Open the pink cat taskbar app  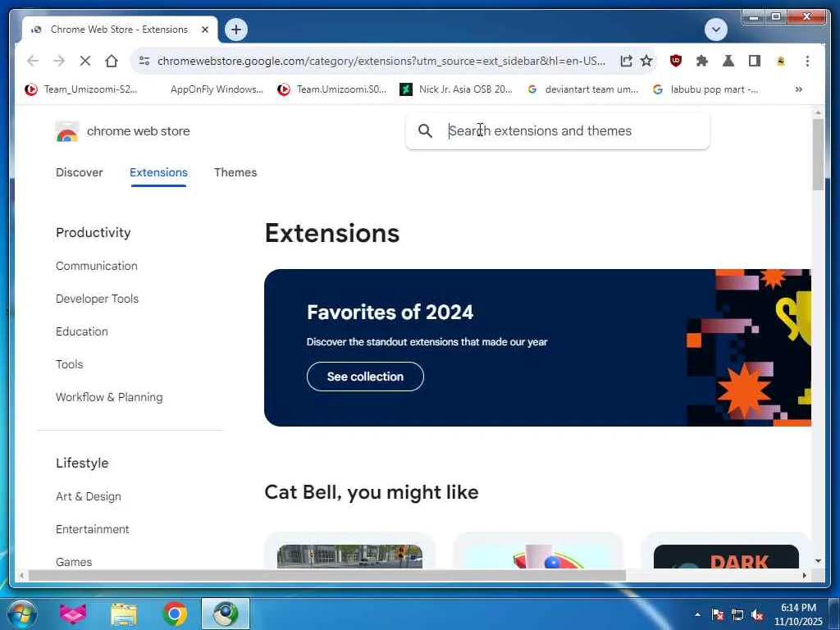pyautogui.click(x=73, y=614)
